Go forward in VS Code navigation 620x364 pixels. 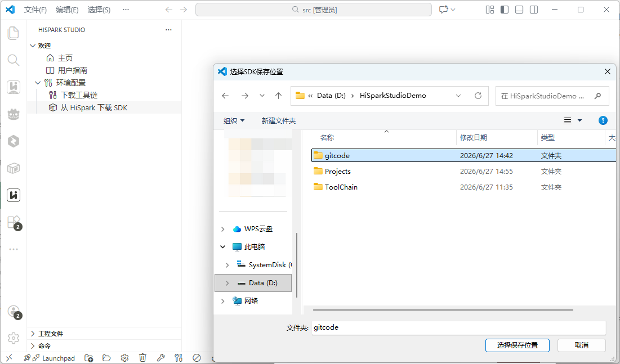click(x=184, y=10)
